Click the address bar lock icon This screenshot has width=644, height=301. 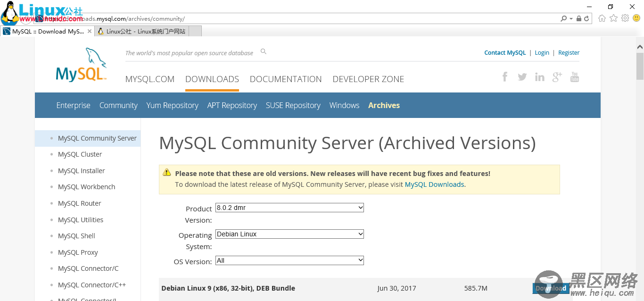point(579,18)
